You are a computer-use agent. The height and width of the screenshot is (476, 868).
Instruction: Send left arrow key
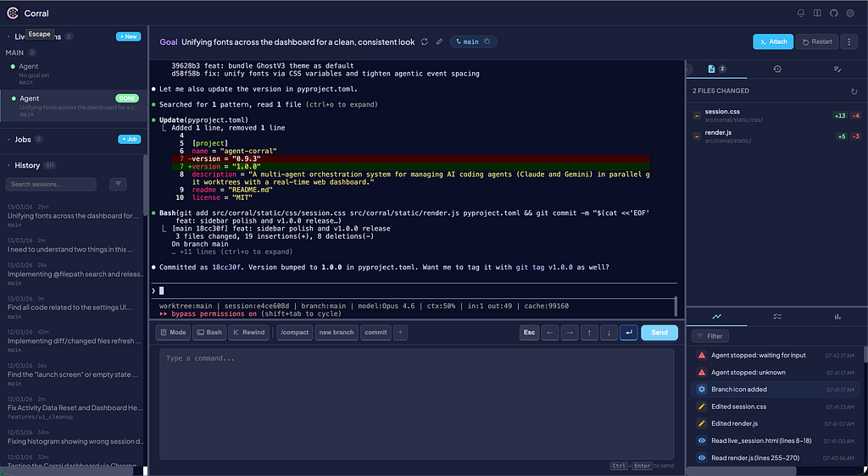tap(549, 332)
